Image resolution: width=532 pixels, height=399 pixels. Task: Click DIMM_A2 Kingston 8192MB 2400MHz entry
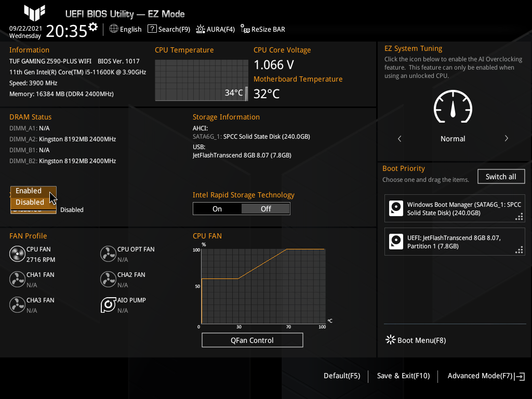[62, 139]
